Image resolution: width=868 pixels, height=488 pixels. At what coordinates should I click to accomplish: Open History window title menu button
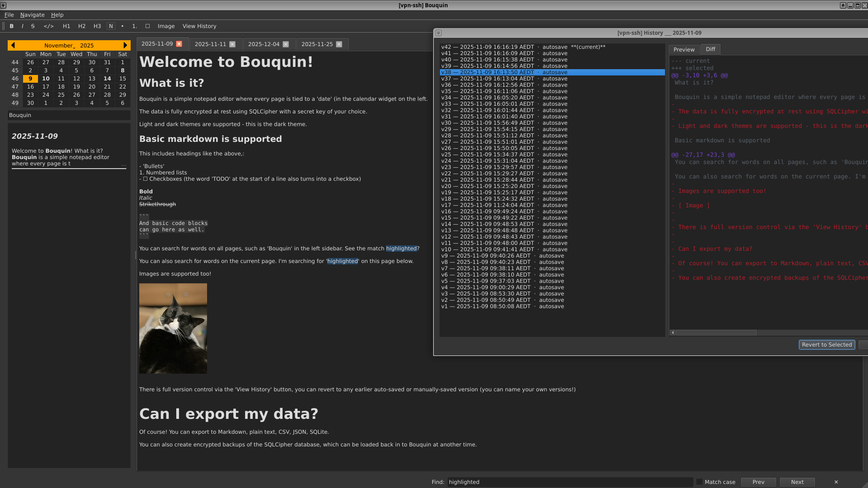(x=439, y=33)
